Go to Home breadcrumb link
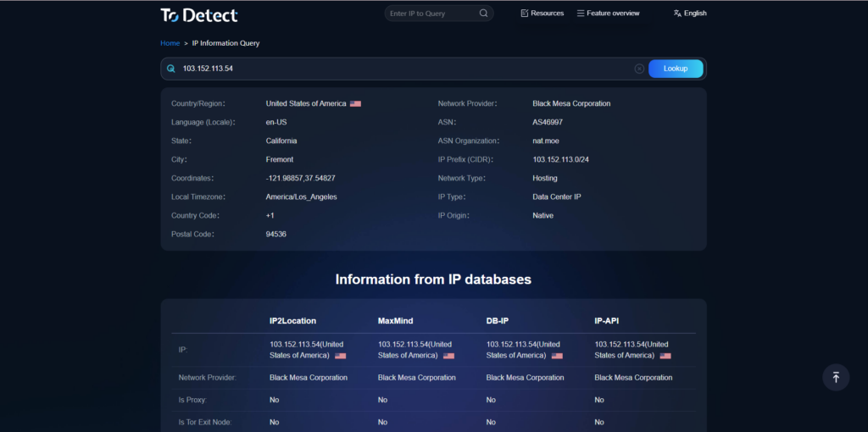The height and width of the screenshot is (432, 868). (170, 43)
